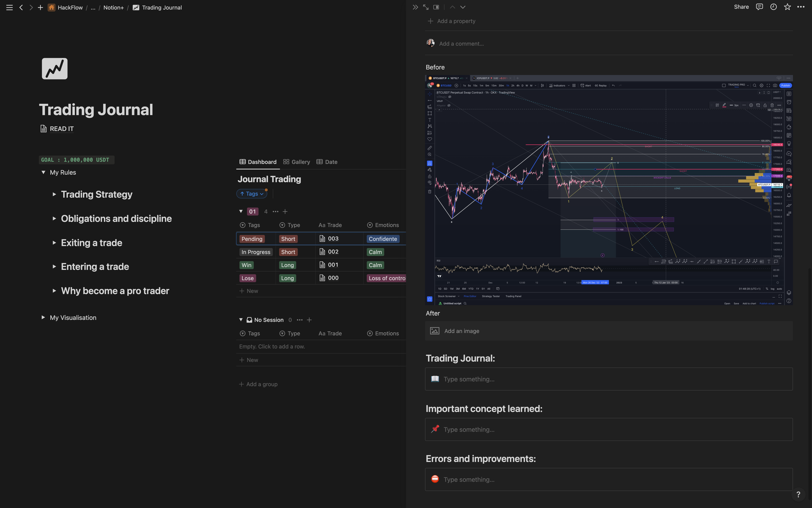The image size is (812, 508).
Task: Click Errors and improvements text field
Action: [x=609, y=479]
